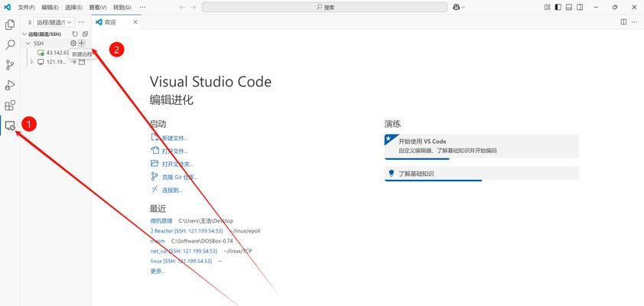Open SSH config settings gear

coord(73,43)
